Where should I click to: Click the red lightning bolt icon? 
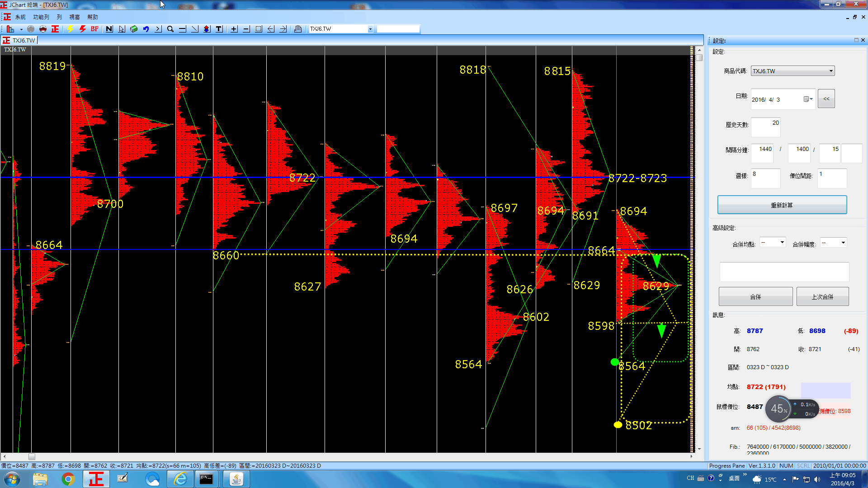click(x=82, y=29)
